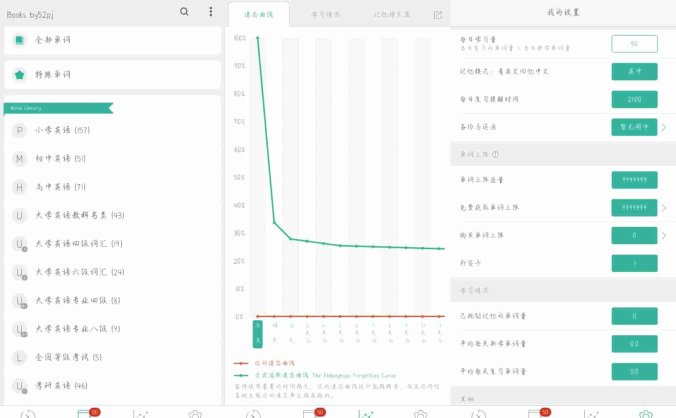Click the 100% starting point of green curve

(x=258, y=38)
